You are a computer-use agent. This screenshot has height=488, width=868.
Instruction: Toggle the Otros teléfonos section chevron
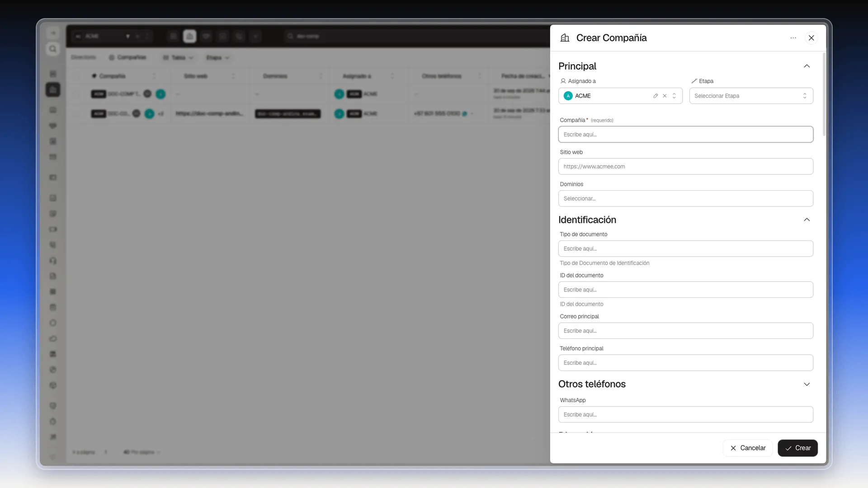pos(807,384)
